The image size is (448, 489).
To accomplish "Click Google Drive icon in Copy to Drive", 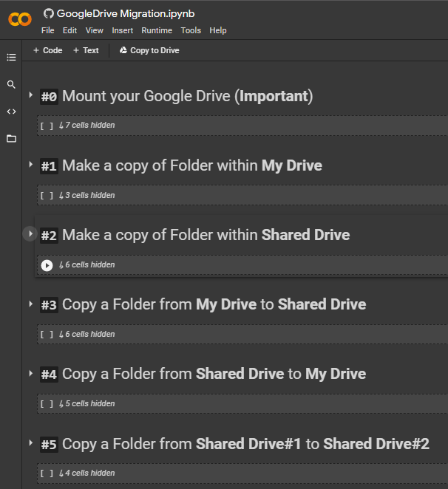I will point(123,50).
